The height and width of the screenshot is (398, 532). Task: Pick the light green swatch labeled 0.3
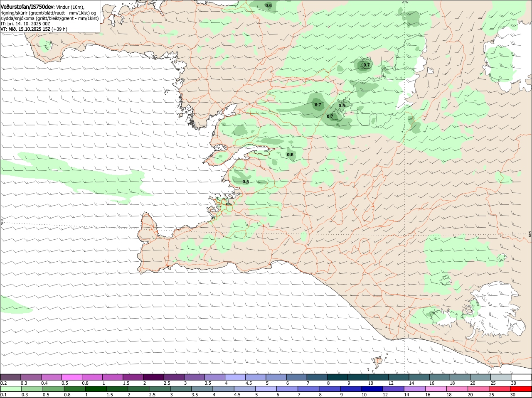click(x=32, y=388)
